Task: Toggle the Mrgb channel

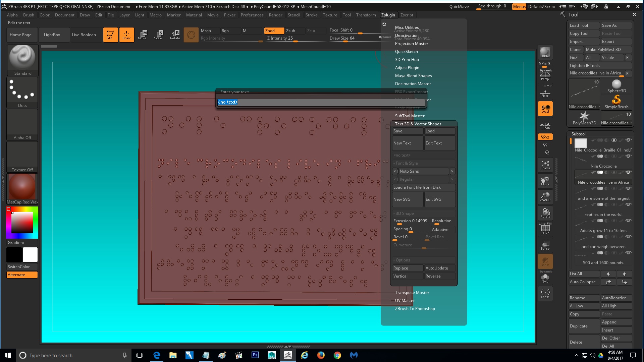Action: coord(210,31)
